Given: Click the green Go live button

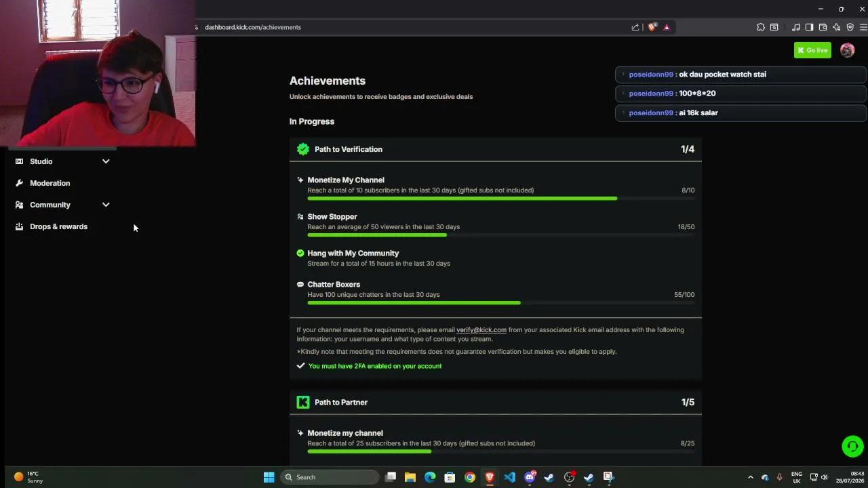Looking at the screenshot, I should 812,50.
